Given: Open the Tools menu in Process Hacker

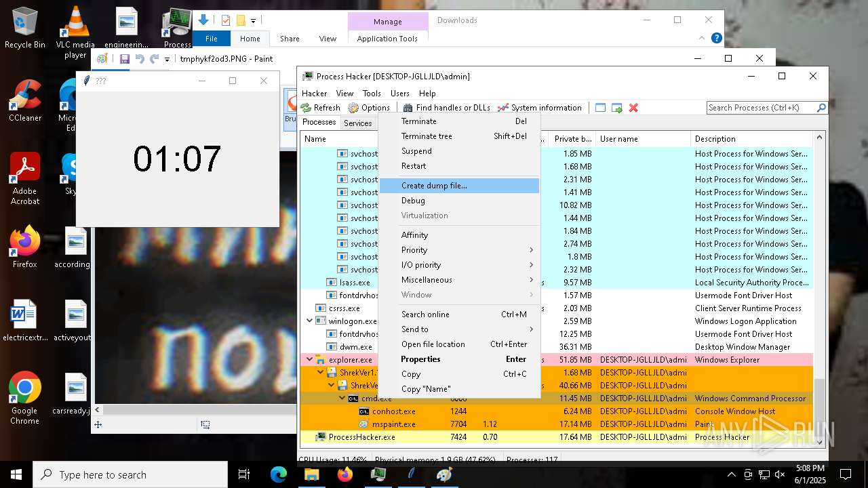Looking at the screenshot, I should 372,94.
